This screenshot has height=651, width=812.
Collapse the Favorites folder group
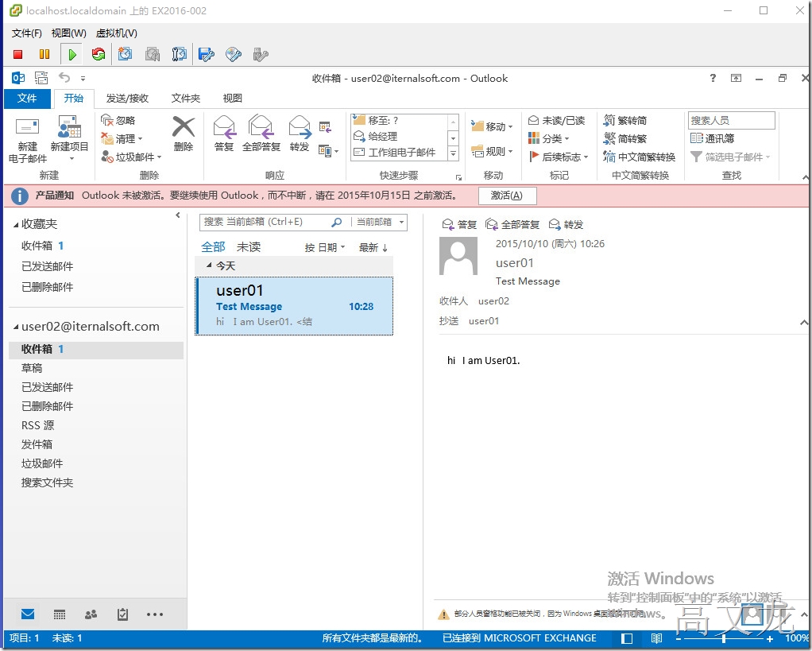coord(16,224)
